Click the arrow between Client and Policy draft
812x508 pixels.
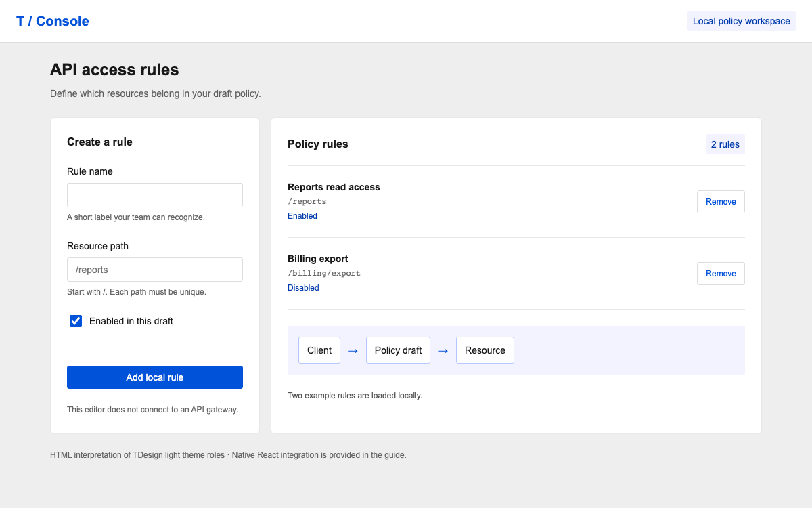(353, 351)
